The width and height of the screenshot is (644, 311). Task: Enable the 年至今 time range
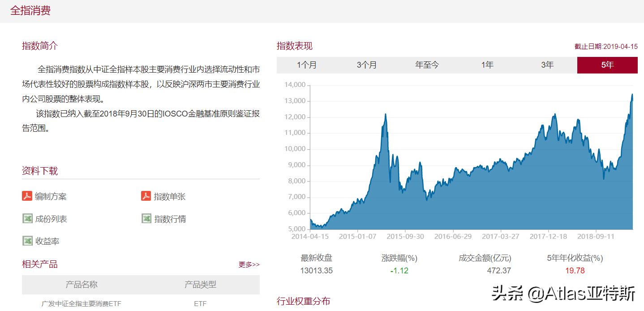[x=426, y=65]
